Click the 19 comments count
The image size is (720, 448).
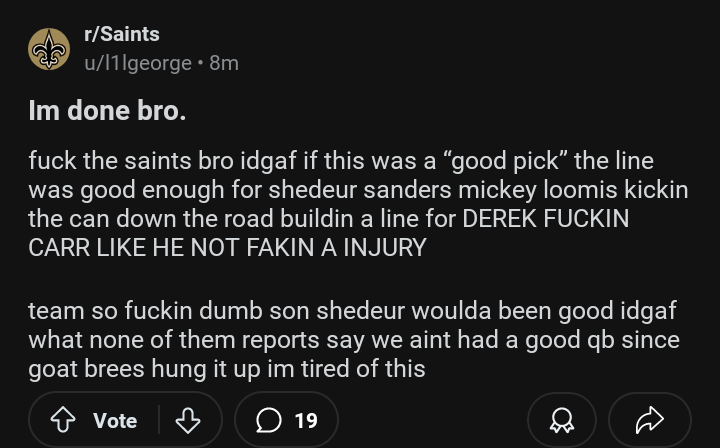pos(306,420)
